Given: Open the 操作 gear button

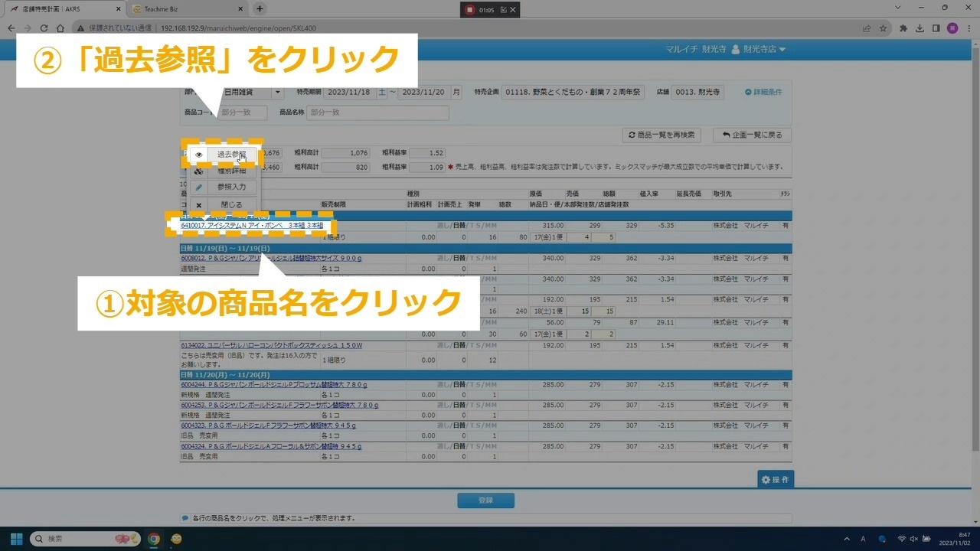Looking at the screenshot, I should (775, 480).
